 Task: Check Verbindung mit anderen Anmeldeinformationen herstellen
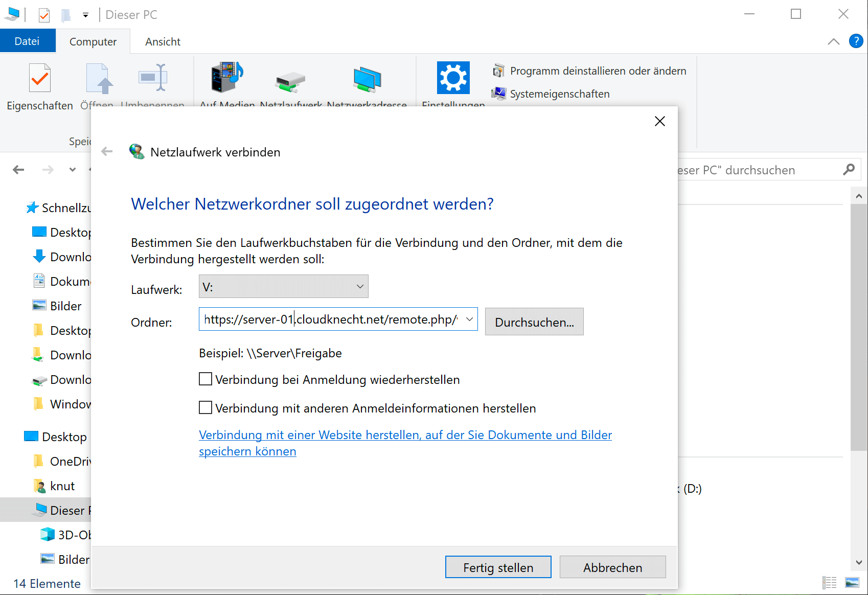coord(205,407)
